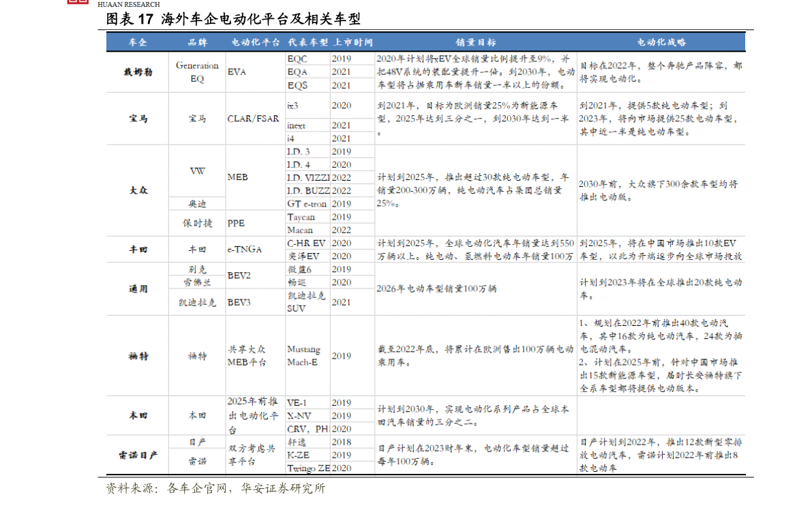Click the Generation EQ brand cell
This screenshot has width=812, height=508.
point(197,72)
